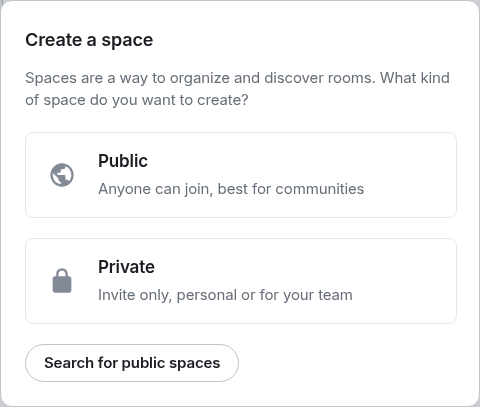Click "Invite only, personal or for your team" text
The image size is (480, 407).
tap(225, 295)
